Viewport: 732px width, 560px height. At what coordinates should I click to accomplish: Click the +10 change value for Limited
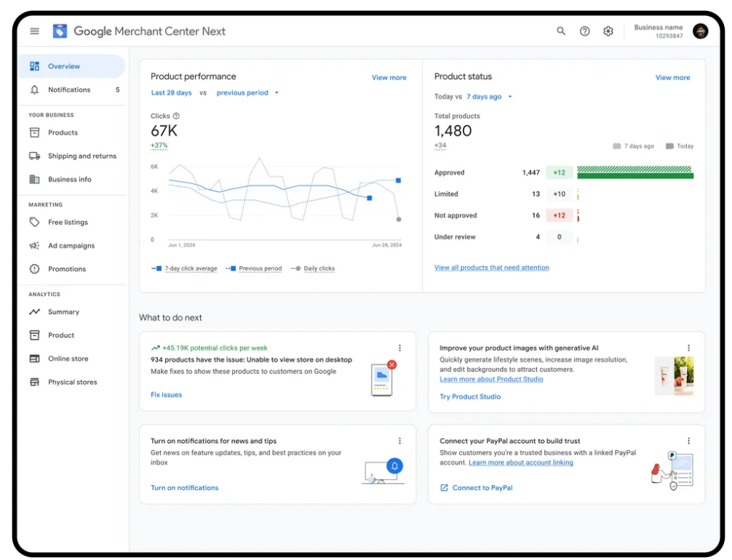pyautogui.click(x=559, y=193)
